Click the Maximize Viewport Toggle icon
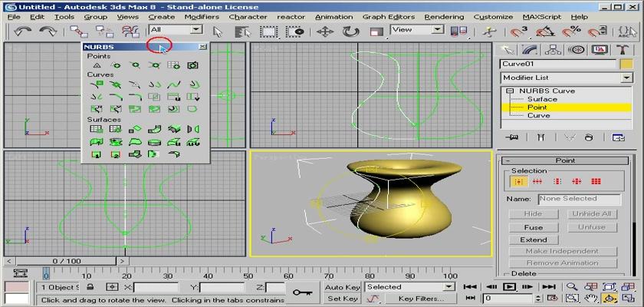This screenshot has width=644, height=307. pyautogui.click(x=629, y=298)
